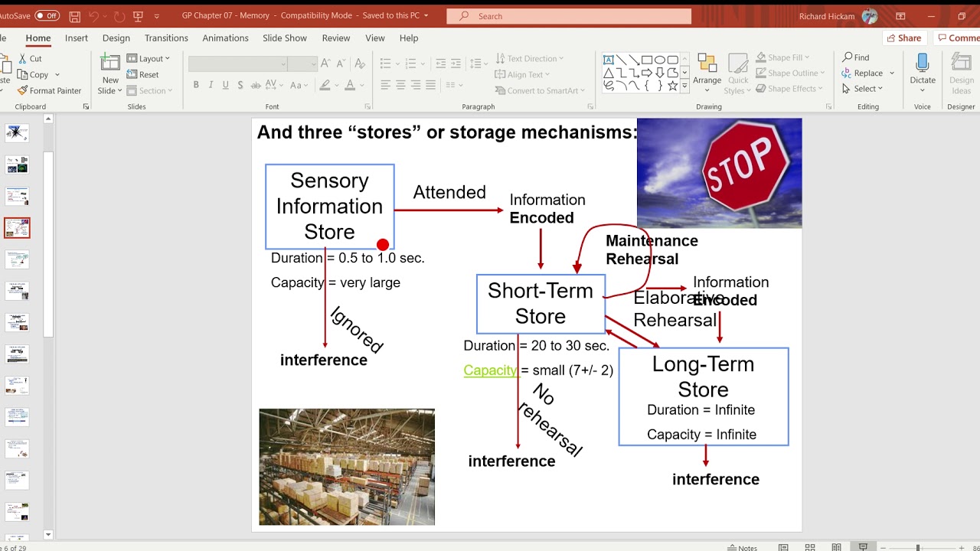Toggle the AutoSave switch

coord(47,15)
